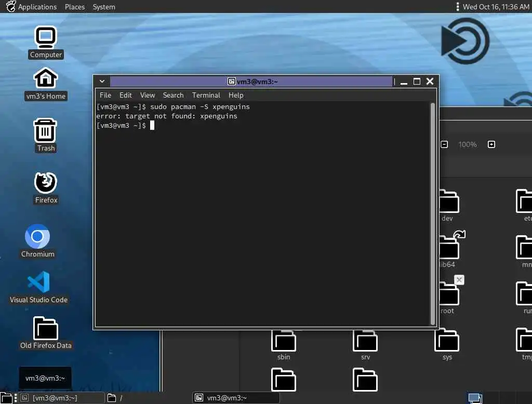Select the srv folder in file manager
Image resolution: width=532 pixels, height=404 pixels.
[365, 345]
